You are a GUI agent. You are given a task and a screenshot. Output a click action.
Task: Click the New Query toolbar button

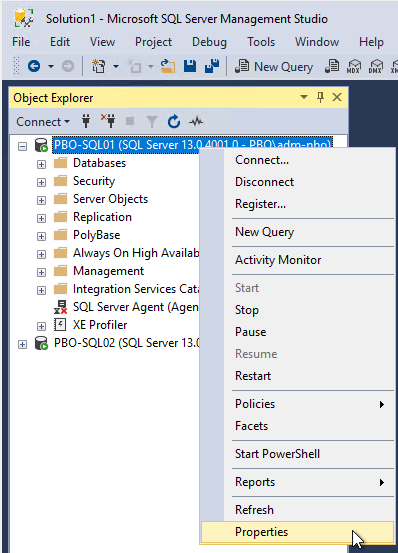[274, 66]
